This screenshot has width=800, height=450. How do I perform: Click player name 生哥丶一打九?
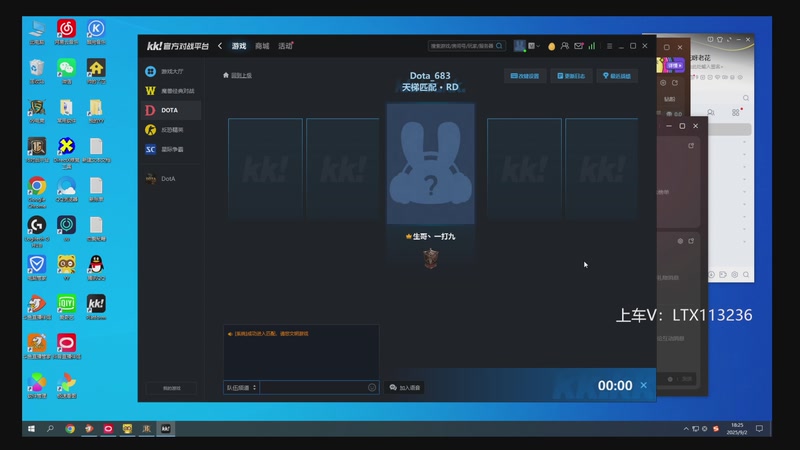(434, 237)
